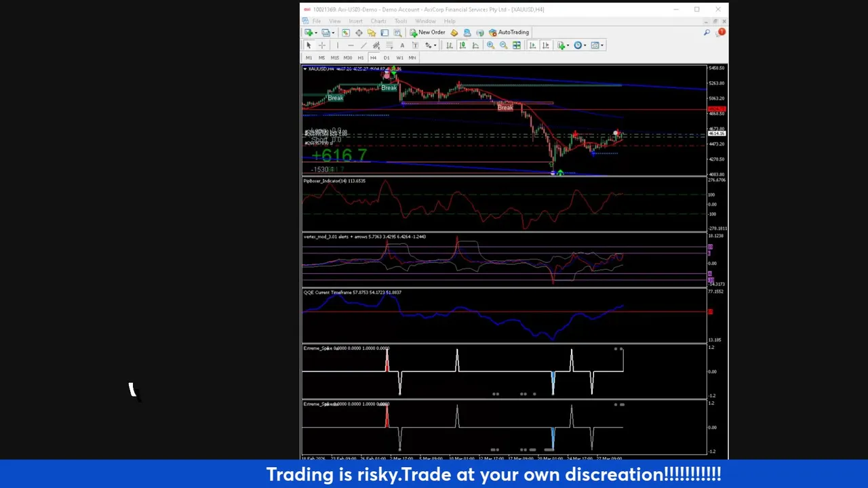Select the Fibonacci retracement tool
Screen dimensions: 868x488
tap(389, 45)
